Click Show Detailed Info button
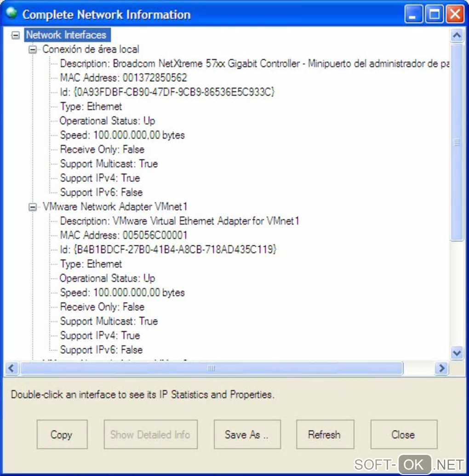The width and height of the screenshot is (469, 476). tap(151, 434)
